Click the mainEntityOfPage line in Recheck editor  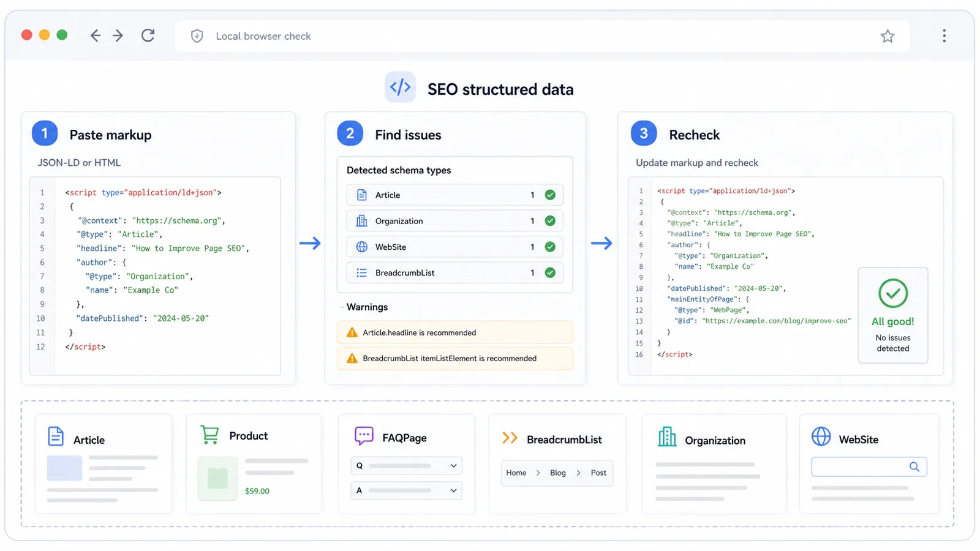pyautogui.click(x=707, y=299)
